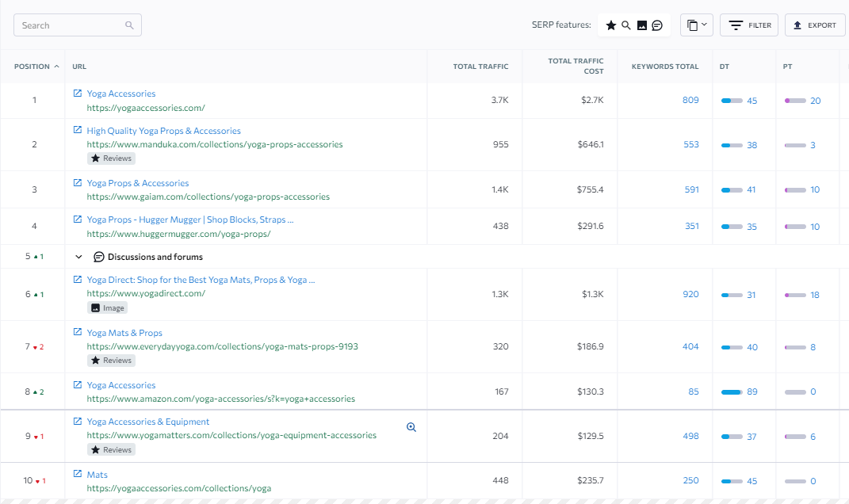The height and width of the screenshot is (504, 849).
Task: Toggle the Image SERP feature filter
Action: pyautogui.click(x=641, y=25)
